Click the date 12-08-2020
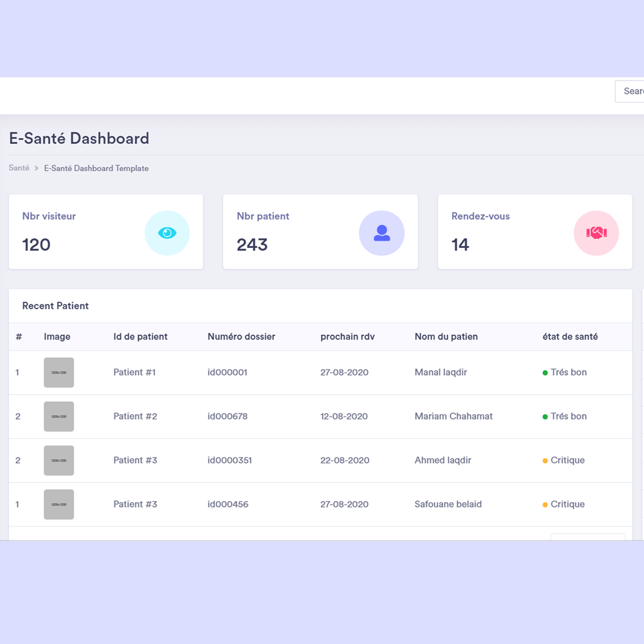This screenshot has width=644, height=644. tap(344, 416)
